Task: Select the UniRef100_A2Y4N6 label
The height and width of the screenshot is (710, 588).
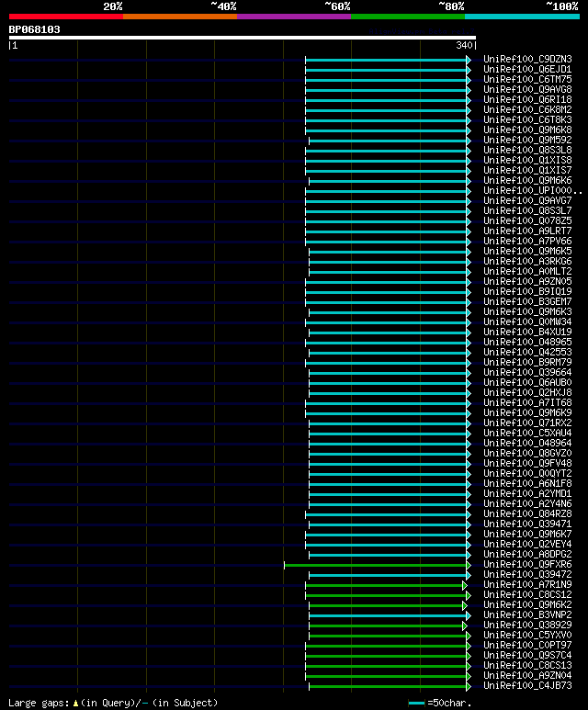Action: 527,503
